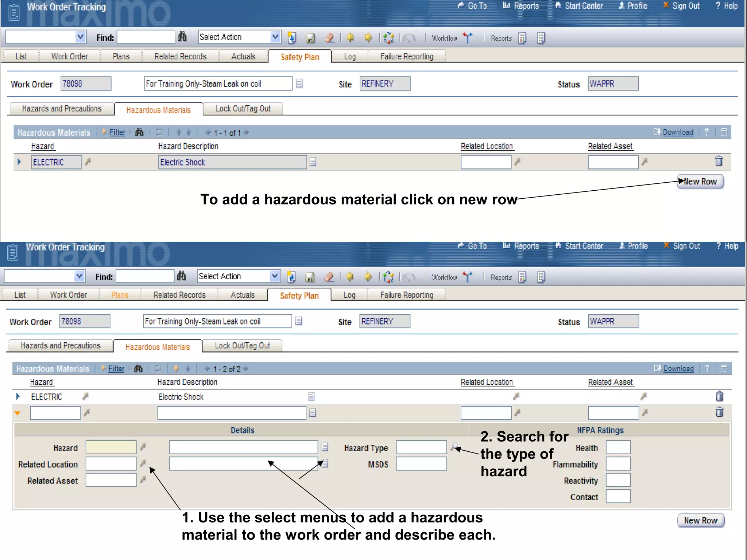Screen dimensions: 747x560
Task: Click Download link in upper Hazardous Materials bar
Action: 678,132
